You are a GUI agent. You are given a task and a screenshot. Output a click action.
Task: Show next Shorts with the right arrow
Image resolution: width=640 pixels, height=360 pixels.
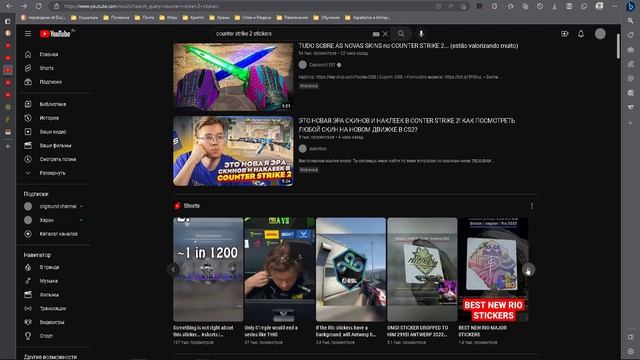tap(528, 270)
